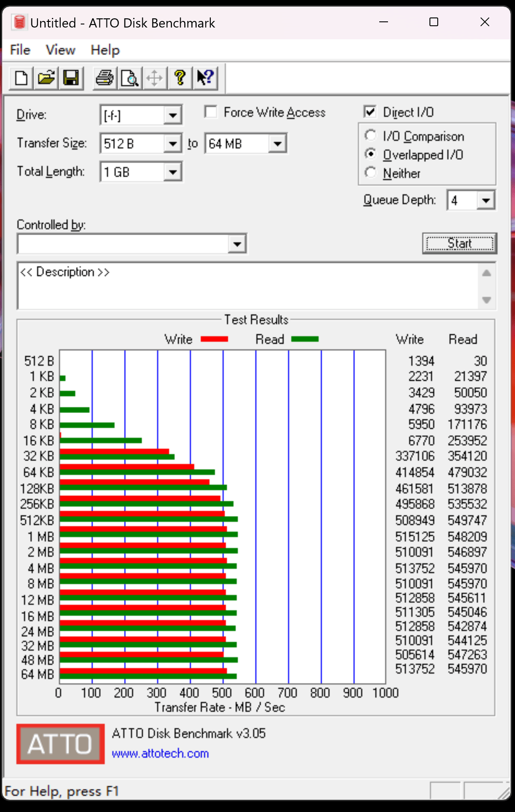Click the 128KB row label

37,489
